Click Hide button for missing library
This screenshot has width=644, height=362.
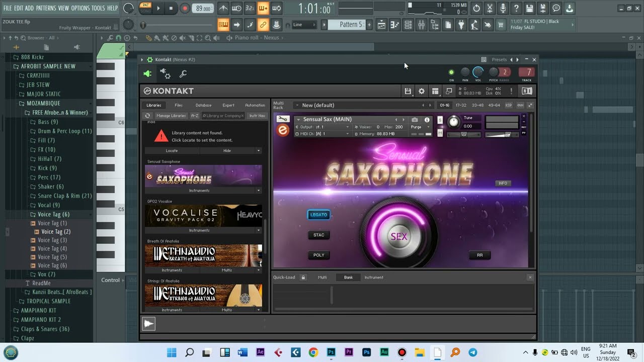[x=227, y=150]
